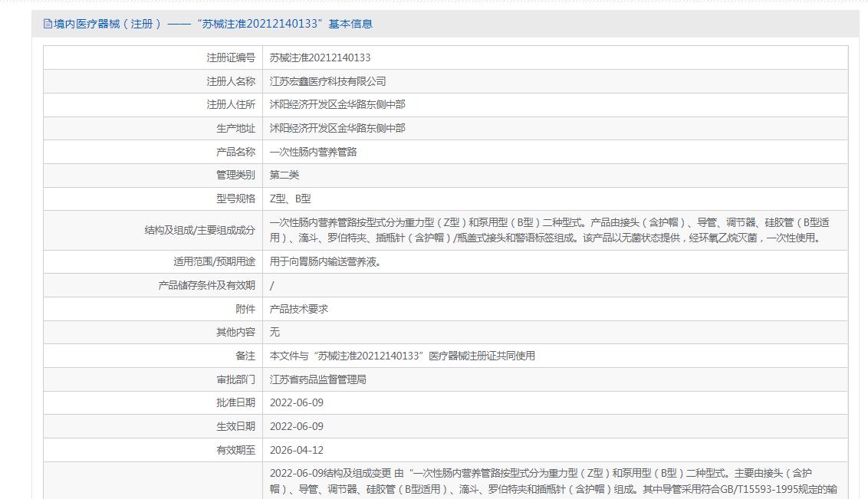Click the 注册人住所 address value
868x499 pixels.
pyautogui.click(x=337, y=104)
